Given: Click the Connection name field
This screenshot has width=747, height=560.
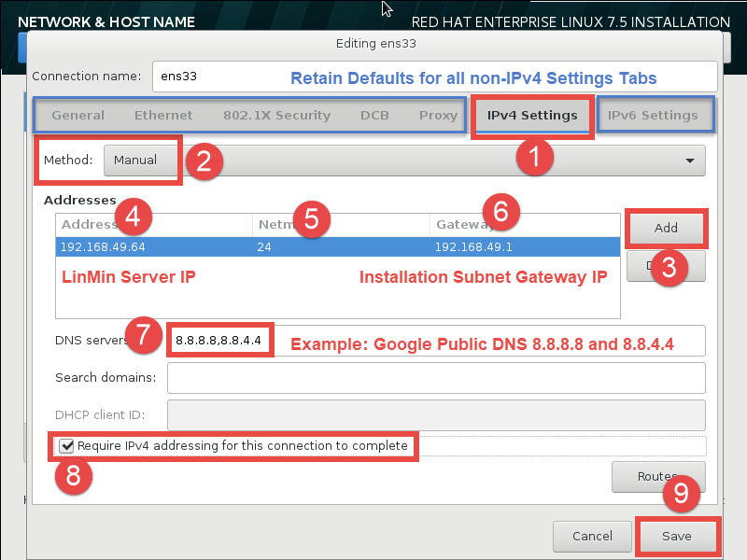Looking at the screenshot, I should coord(430,77).
